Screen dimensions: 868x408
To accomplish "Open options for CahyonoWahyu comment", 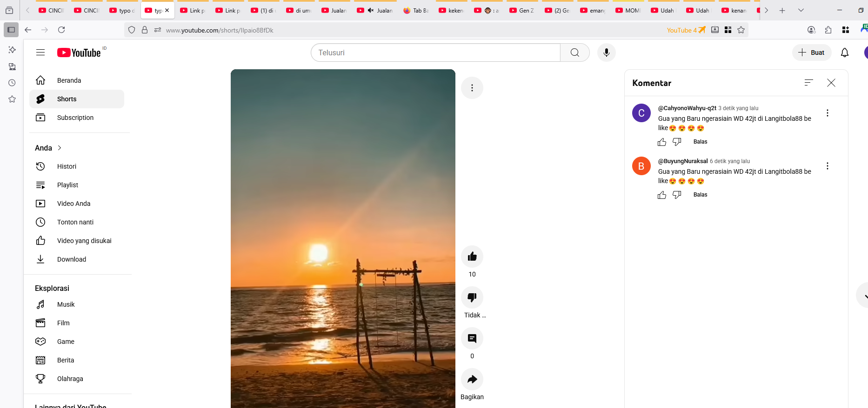I will click(828, 113).
